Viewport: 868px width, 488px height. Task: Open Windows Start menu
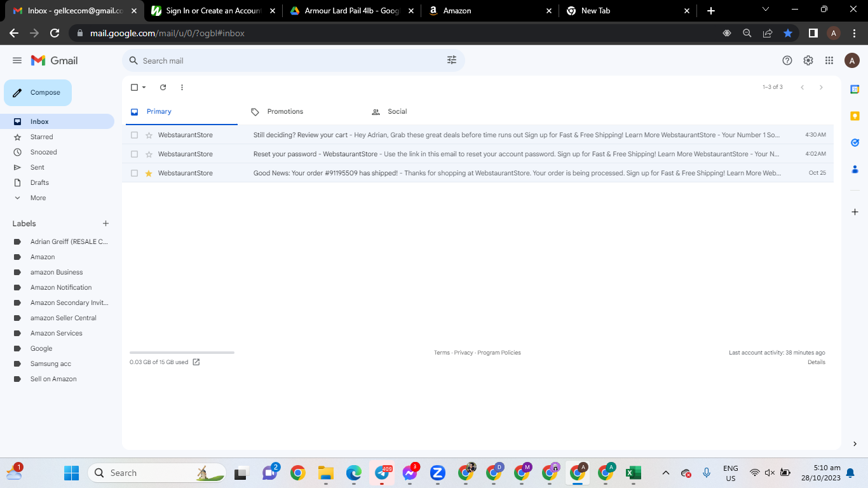tap(71, 473)
